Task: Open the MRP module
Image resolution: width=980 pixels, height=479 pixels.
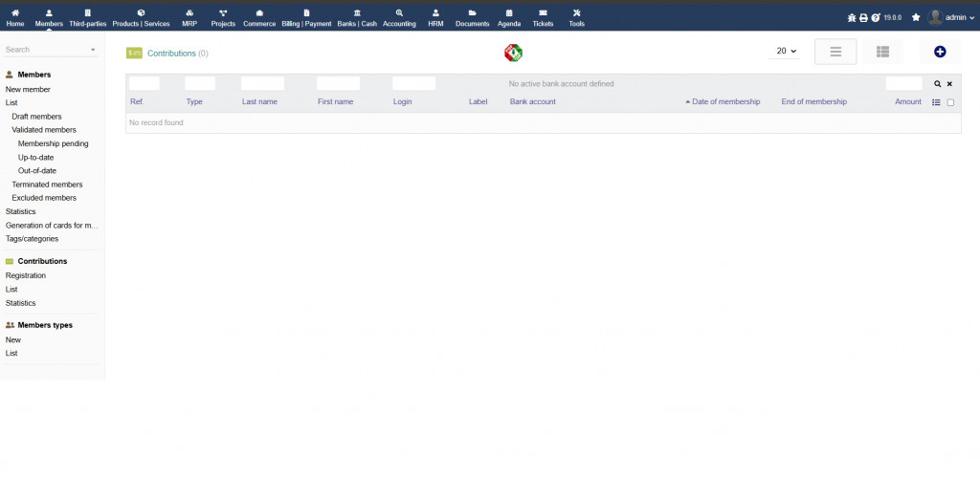Action: click(x=189, y=18)
